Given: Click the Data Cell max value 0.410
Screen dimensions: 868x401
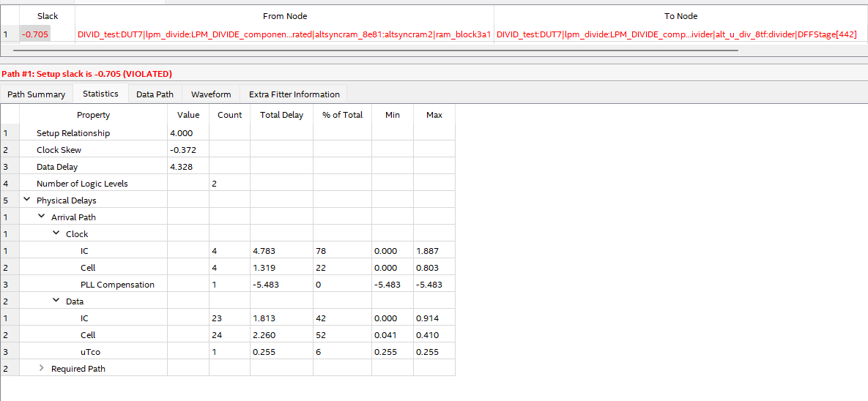Looking at the screenshot, I should pyautogui.click(x=427, y=334).
